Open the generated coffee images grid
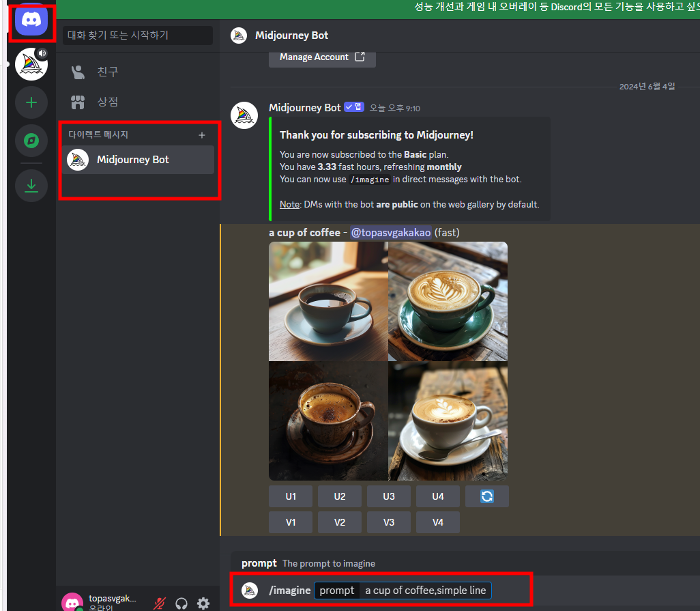700x611 pixels. [x=388, y=361]
